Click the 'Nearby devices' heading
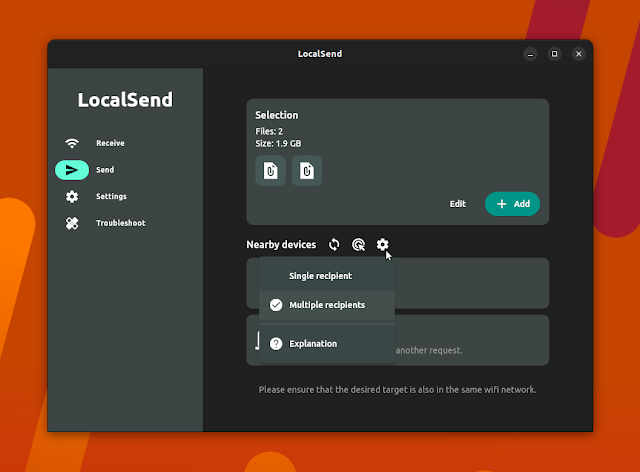The width and height of the screenshot is (640, 472). pyautogui.click(x=281, y=245)
